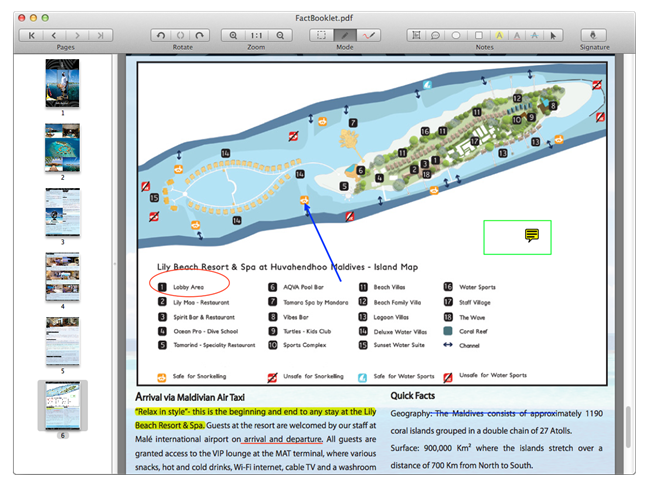The image size is (650, 488).
Task: Jump to the last page
Action: (x=100, y=36)
